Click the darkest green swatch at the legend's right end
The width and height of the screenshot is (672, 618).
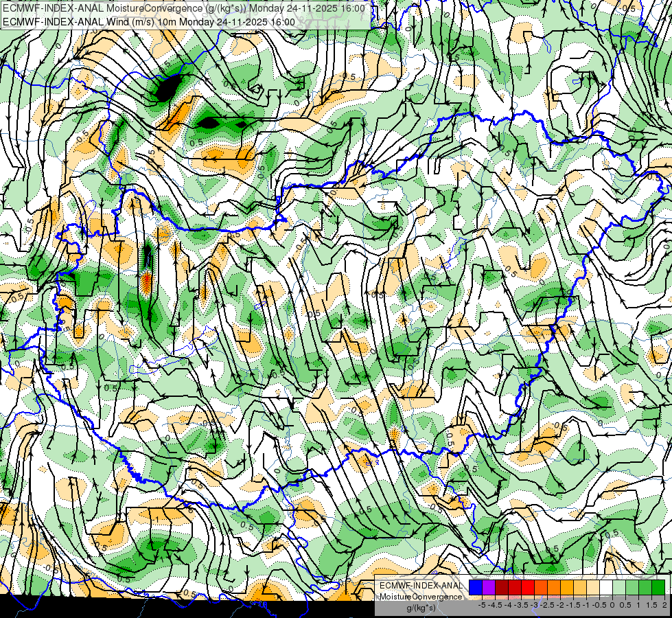click(658, 588)
